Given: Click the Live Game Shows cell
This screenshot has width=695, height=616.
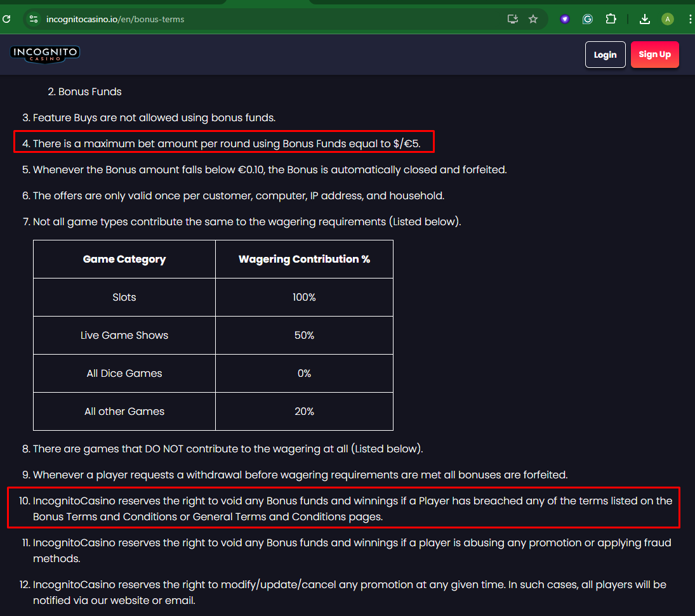Looking at the screenshot, I should (124, 335).
